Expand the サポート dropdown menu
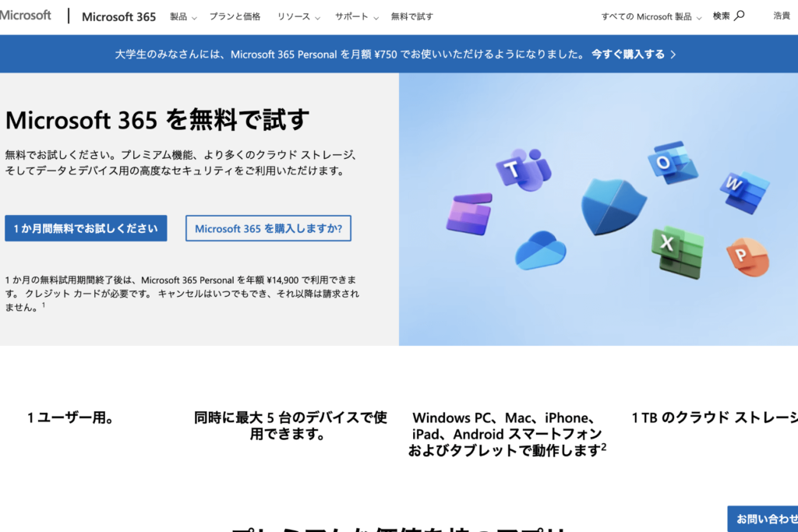The height and width of the screenshot is (532, 798). click(x=356, y=16)
